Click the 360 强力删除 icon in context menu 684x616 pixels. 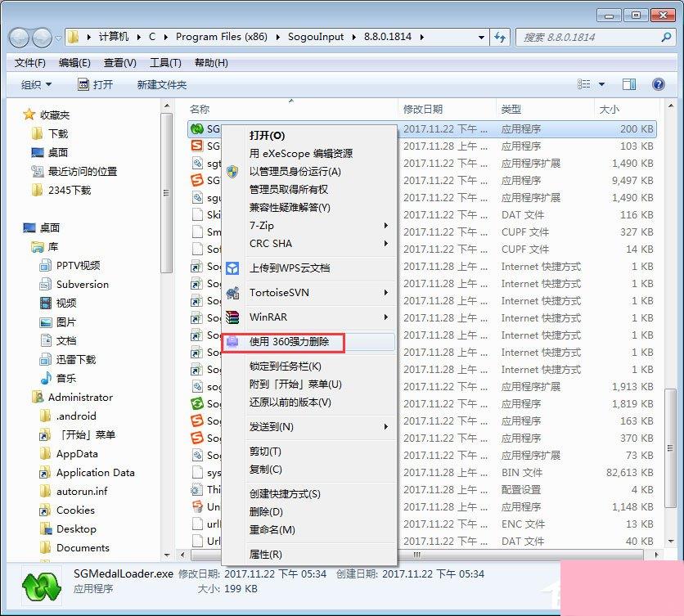[232, 342]
